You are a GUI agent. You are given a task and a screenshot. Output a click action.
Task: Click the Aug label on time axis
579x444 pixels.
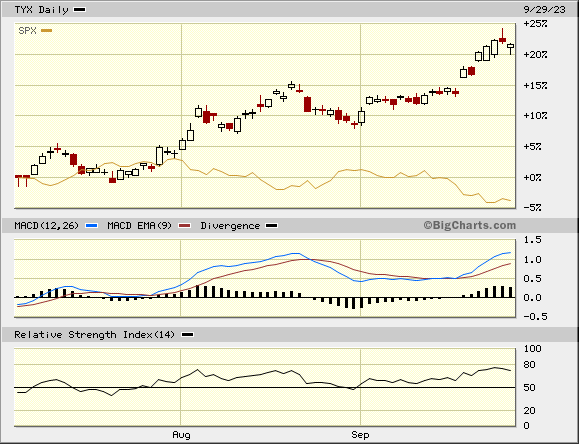[x=181, y=435]
